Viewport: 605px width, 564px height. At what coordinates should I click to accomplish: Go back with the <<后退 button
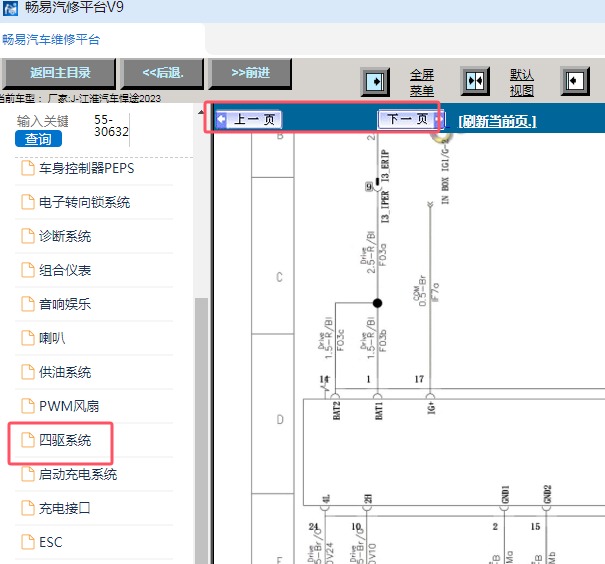click(162, 73)
